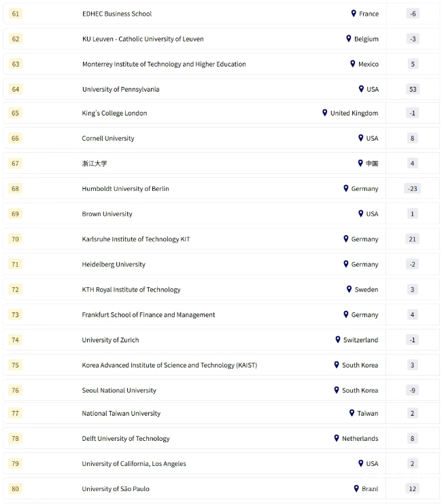Click the location pin next to Switzerland

338,340
